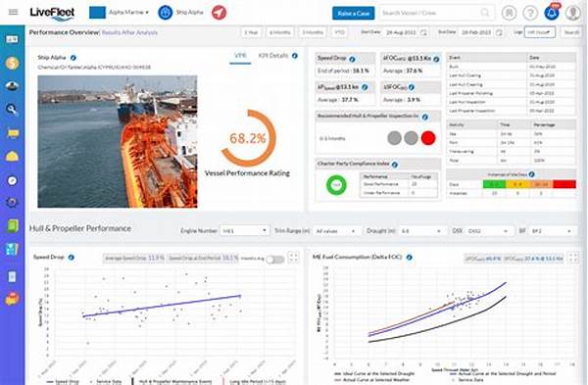The height and width of the screenshot is (385, 588).
Task: Select the 1 Year period button
Action: tap(251, 32)
